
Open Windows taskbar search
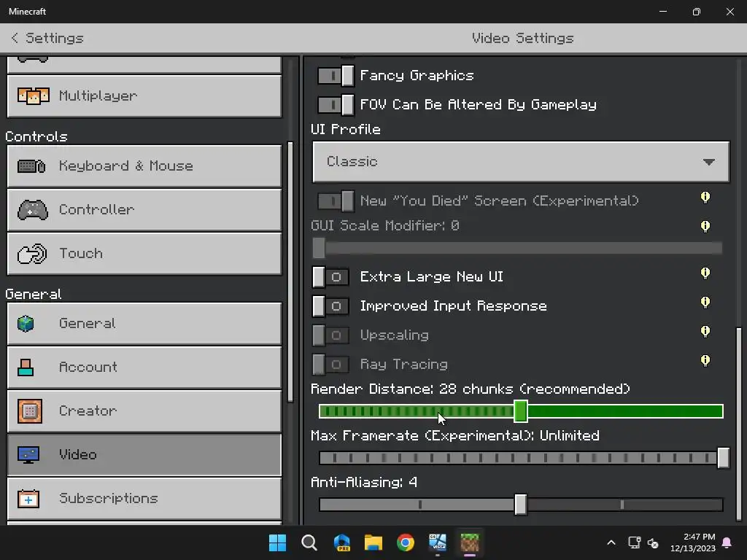(x=309, y=542)
